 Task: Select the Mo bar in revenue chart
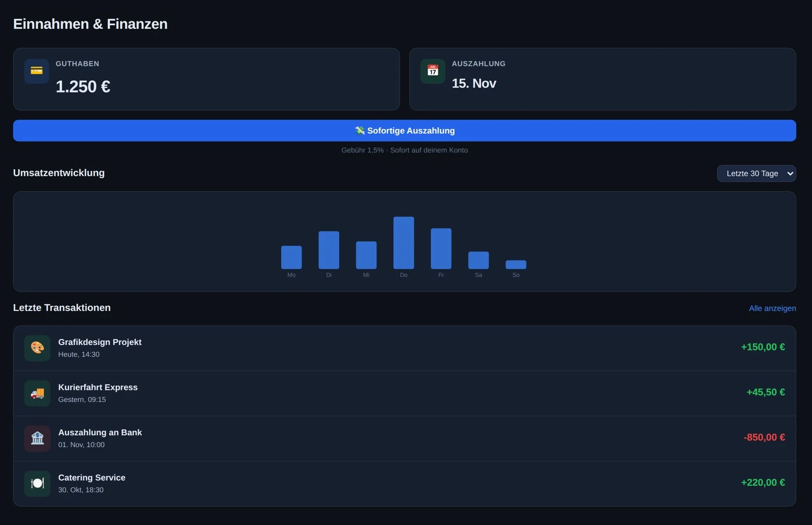[x=291, y=257]
